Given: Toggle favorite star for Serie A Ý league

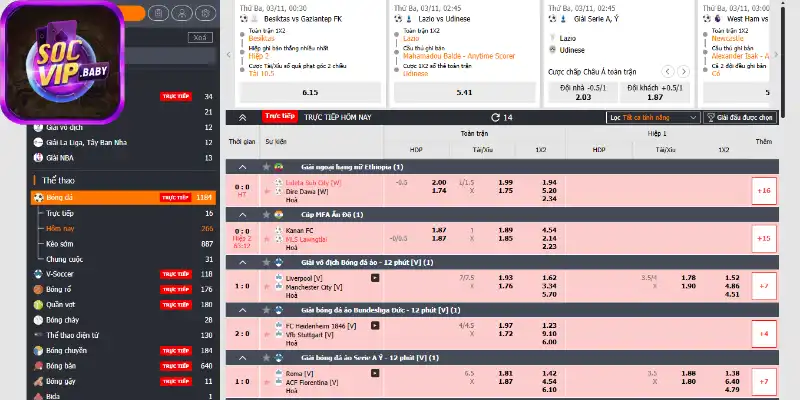Looking at the screenshot, I should (266, 357).
